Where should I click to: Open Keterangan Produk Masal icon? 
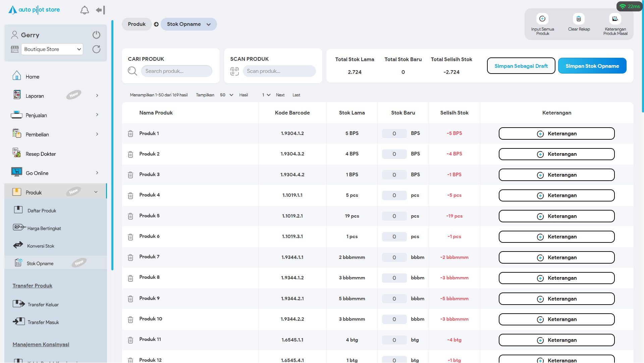tap(615, 19)
